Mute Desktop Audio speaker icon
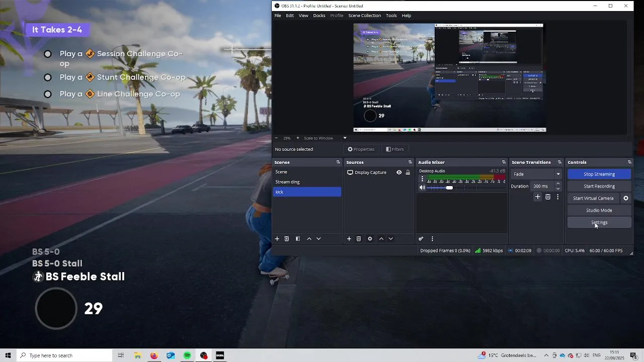The width and height of the screenshot is (644, 362). 422,188
